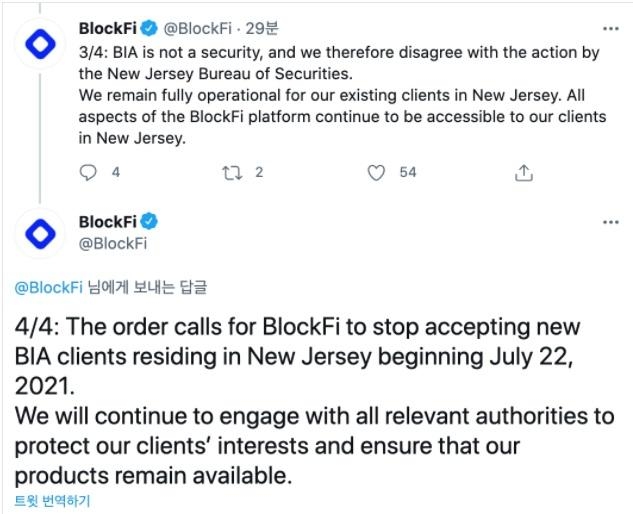This screenshot has height=514, width=633.
Task: Click the 4/4 tweet body text
Action: 315,401
